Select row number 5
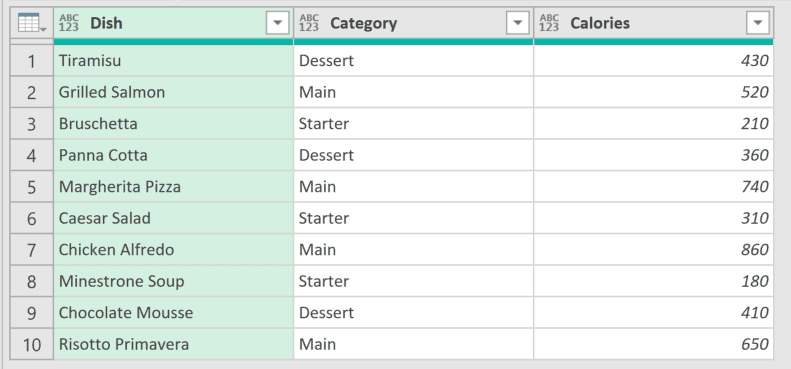Screen dimensions: 791x369 (31, 187)
